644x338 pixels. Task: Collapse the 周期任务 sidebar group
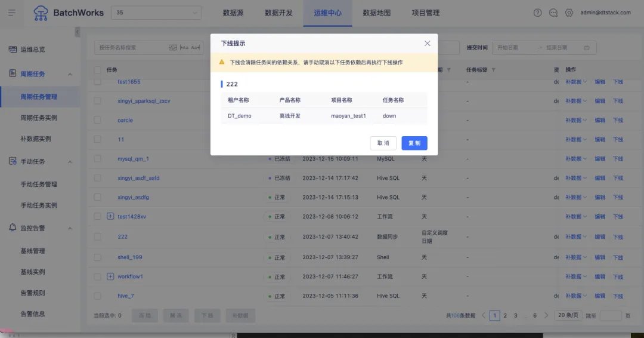tap(70, 75)
